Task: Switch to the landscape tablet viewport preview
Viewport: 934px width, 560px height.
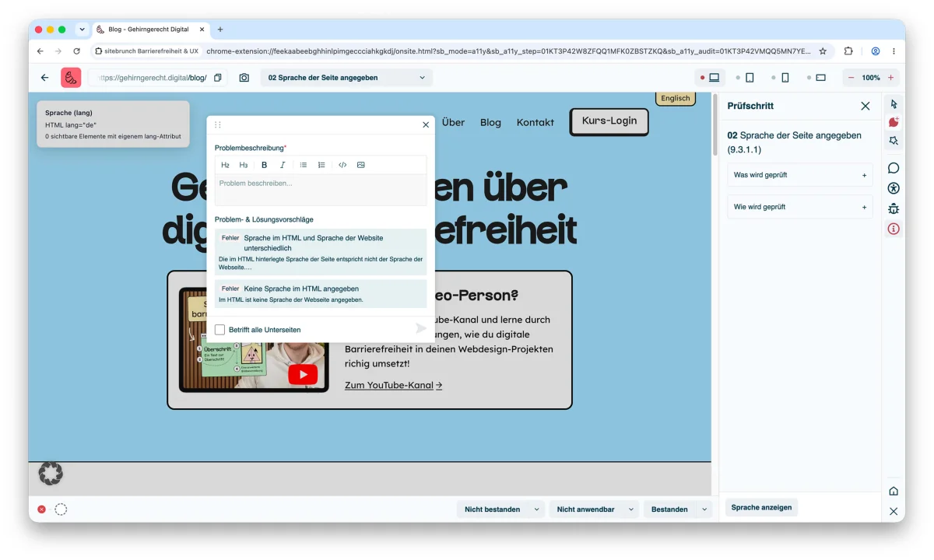Action: (820, 78)
